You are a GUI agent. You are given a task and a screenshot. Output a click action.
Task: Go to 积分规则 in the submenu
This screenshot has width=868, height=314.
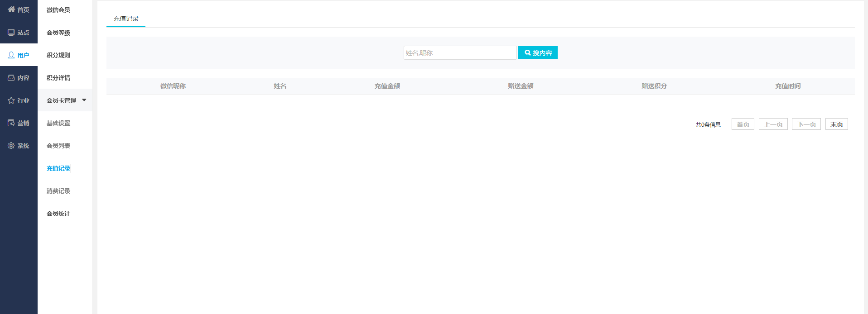pyautogui.click(x=58, y=55)
